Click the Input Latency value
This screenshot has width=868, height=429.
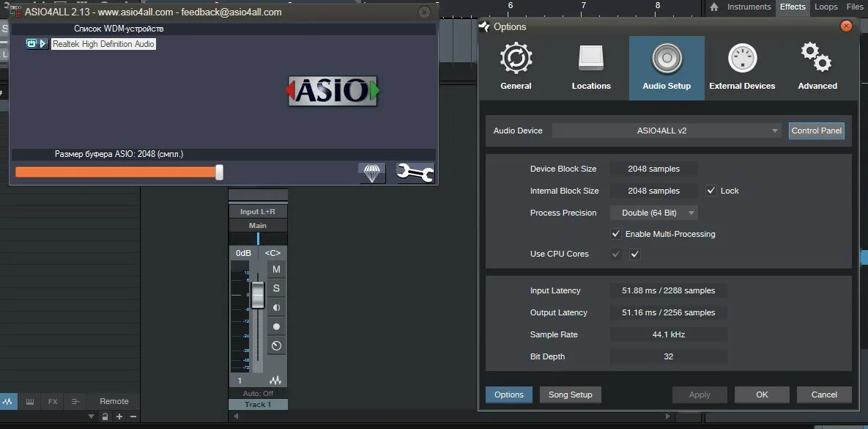668,290
